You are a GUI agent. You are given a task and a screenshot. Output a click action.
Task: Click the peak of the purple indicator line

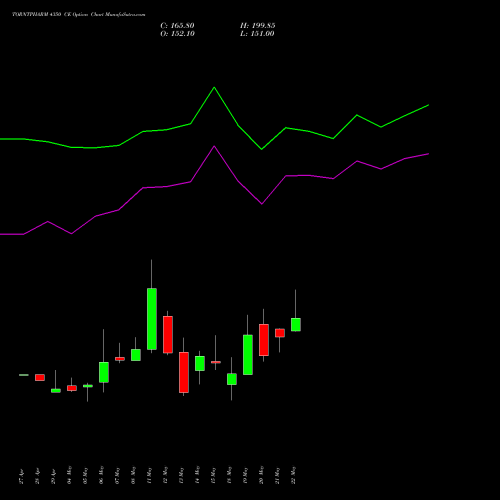(214, 146)
